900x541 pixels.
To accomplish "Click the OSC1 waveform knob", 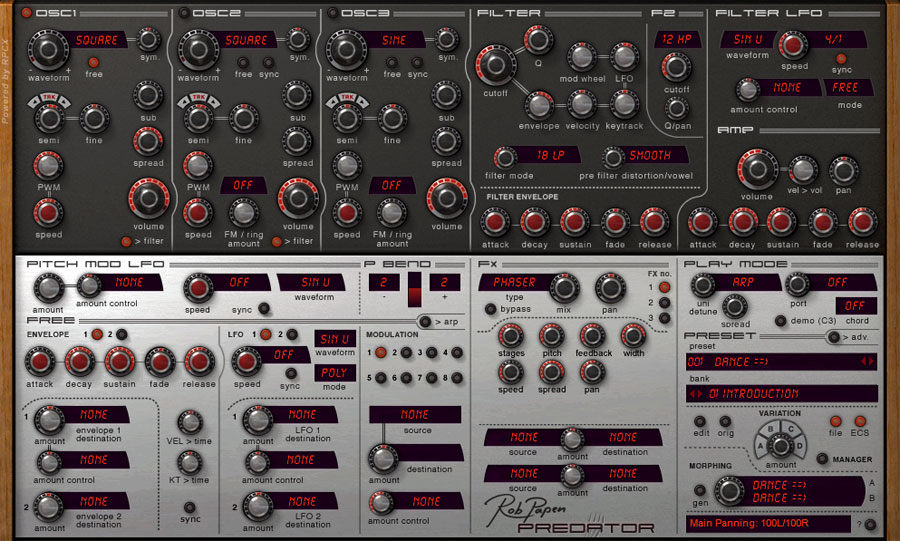I will pos(48,50).
